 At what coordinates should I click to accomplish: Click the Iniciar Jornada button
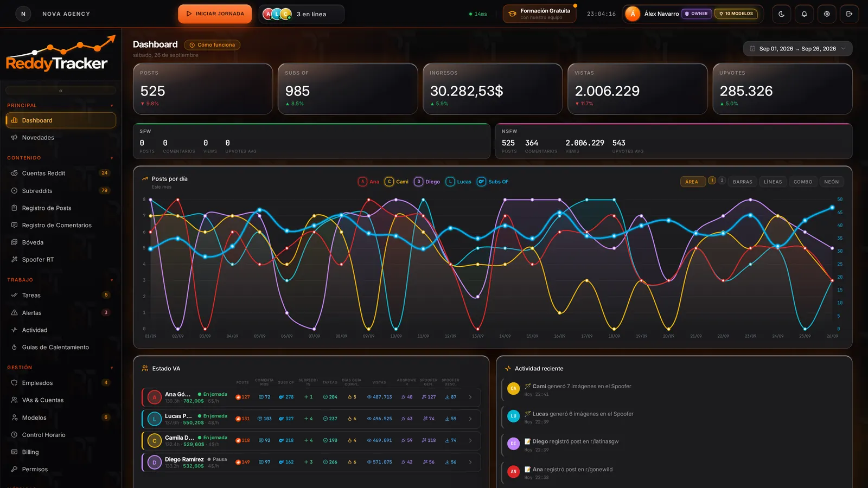[x=215, y=14]
